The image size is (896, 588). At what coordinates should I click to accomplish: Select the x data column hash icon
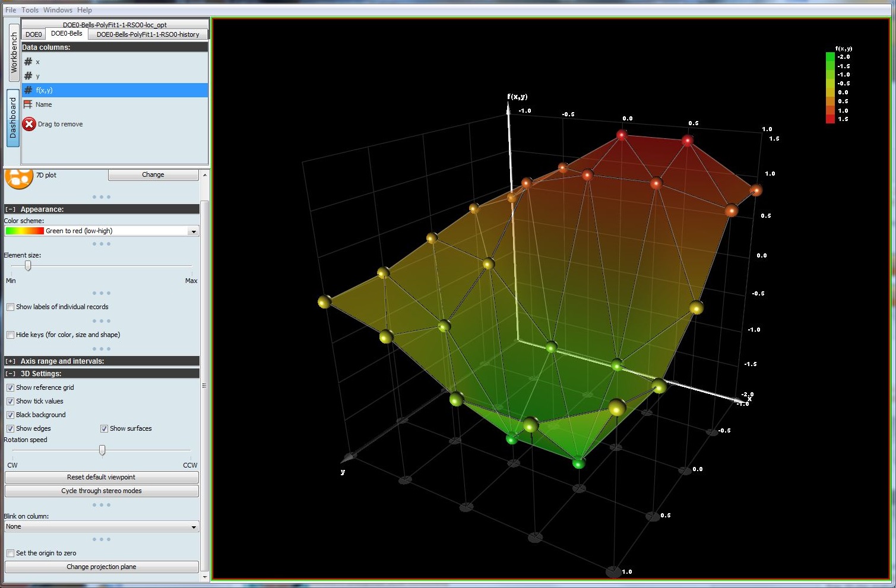[x=28, y=62]
